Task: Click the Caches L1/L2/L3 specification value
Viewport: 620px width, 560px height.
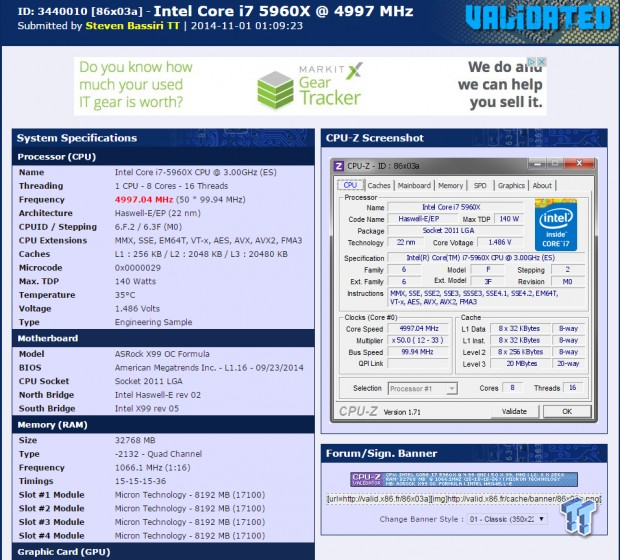Action: point(201,254)
